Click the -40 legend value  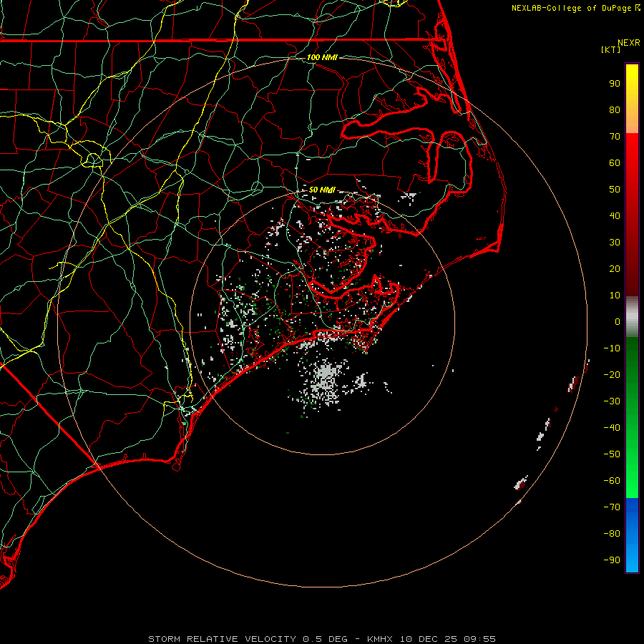612,428
